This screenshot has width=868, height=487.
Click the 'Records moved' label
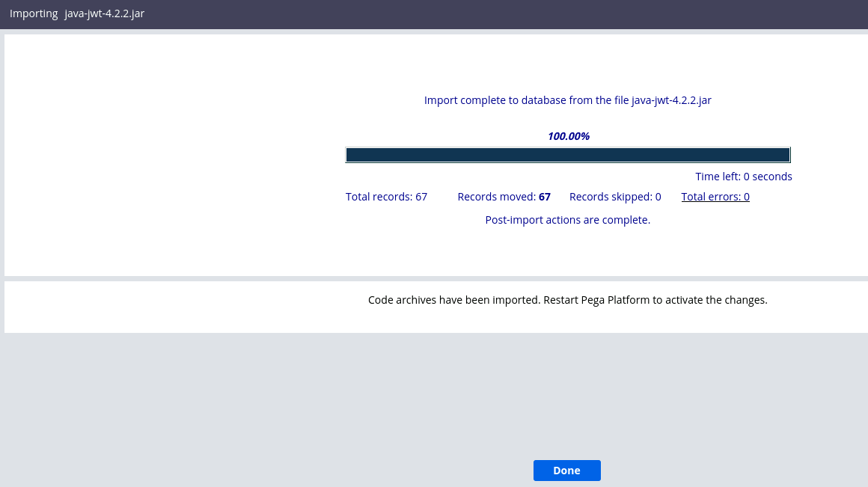(496, 197)
